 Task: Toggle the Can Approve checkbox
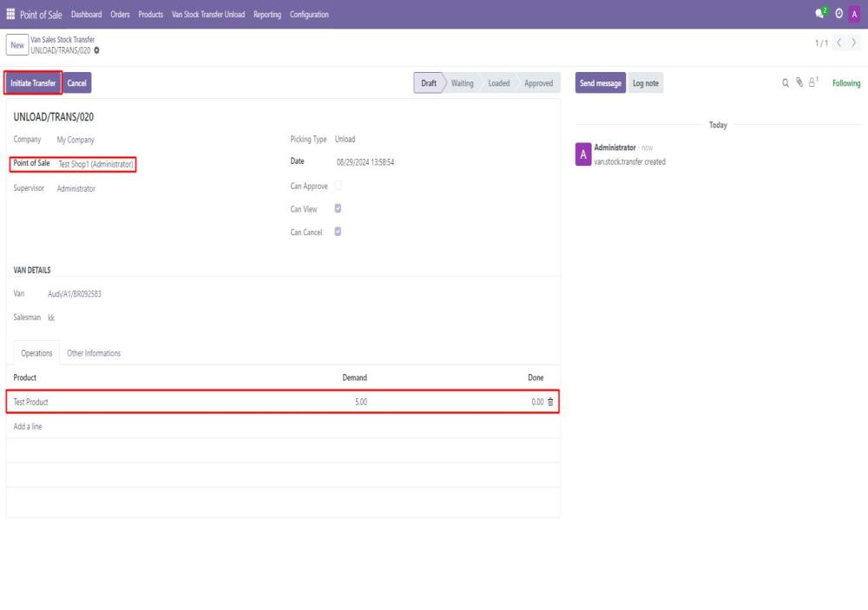[x=338, y=185]
